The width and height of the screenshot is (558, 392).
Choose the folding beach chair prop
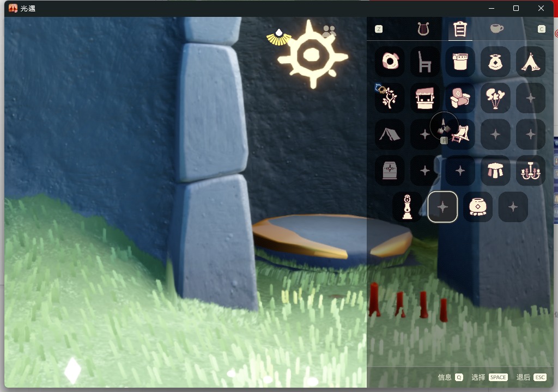(x=460, y=134)
